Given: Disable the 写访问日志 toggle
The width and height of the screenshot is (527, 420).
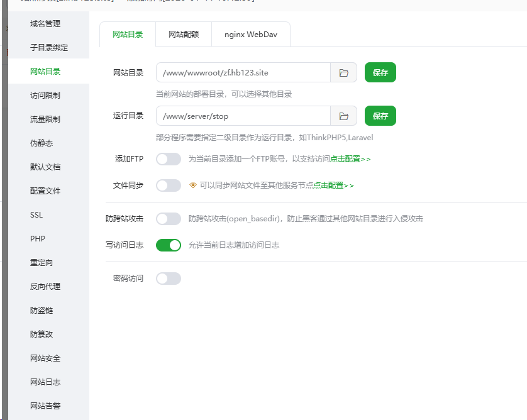Looking at the screenshot, I should click(169, 245).
